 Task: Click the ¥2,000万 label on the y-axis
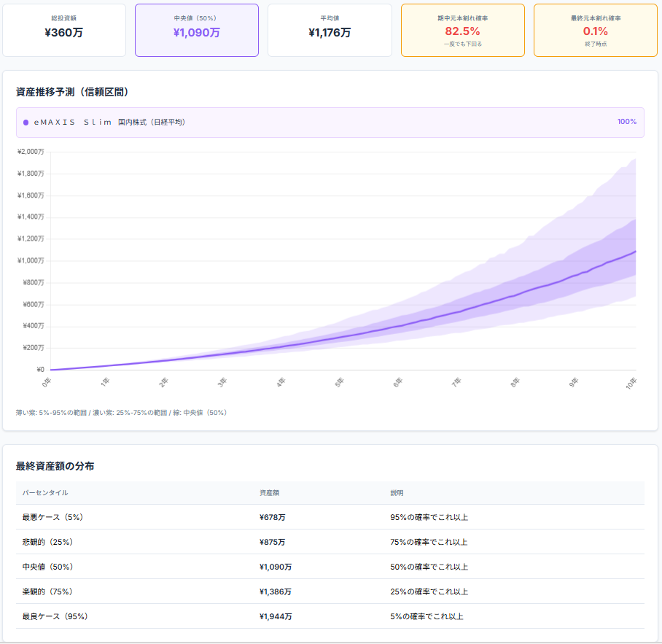31,152
